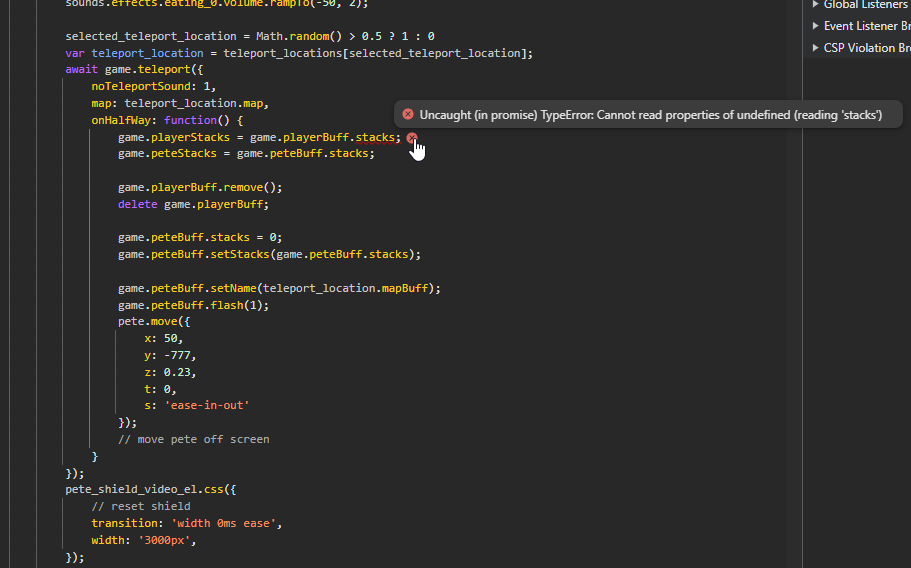The width and height of the screenshot is (911, 568).
Task: Click the 'game.peteBuff.setStacks(...)' line
Action: click(270, 254)
